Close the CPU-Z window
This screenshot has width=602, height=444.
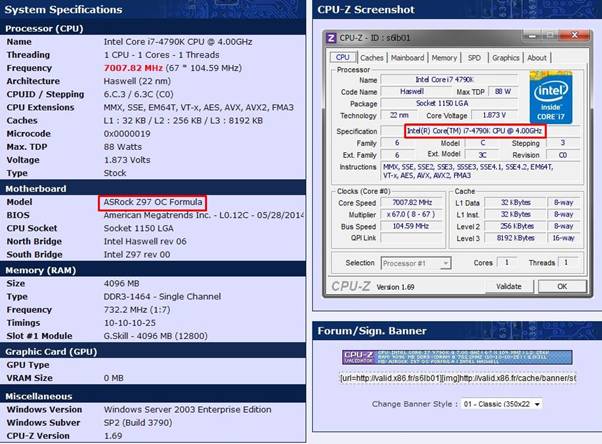point(574,36)
